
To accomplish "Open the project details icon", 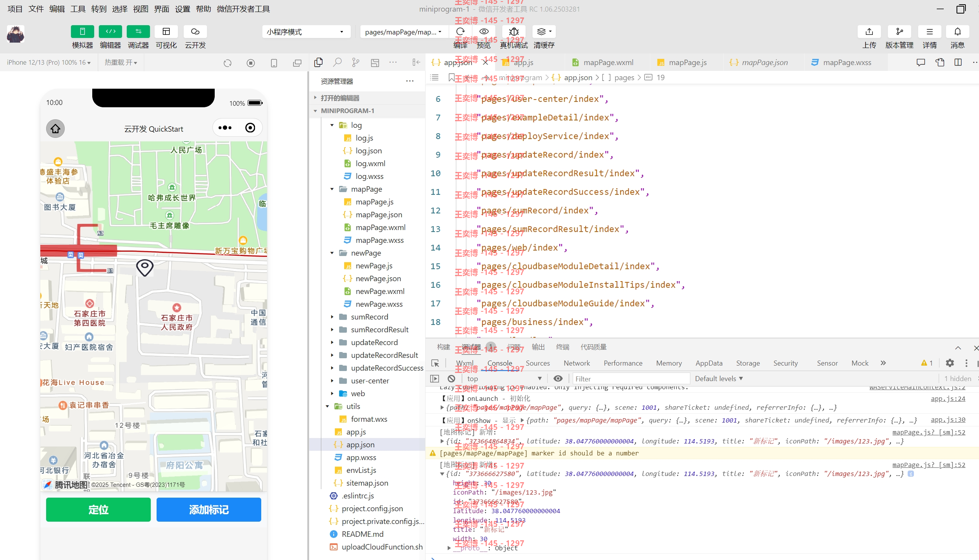I will pyautogui.click(x=929, y=31).
